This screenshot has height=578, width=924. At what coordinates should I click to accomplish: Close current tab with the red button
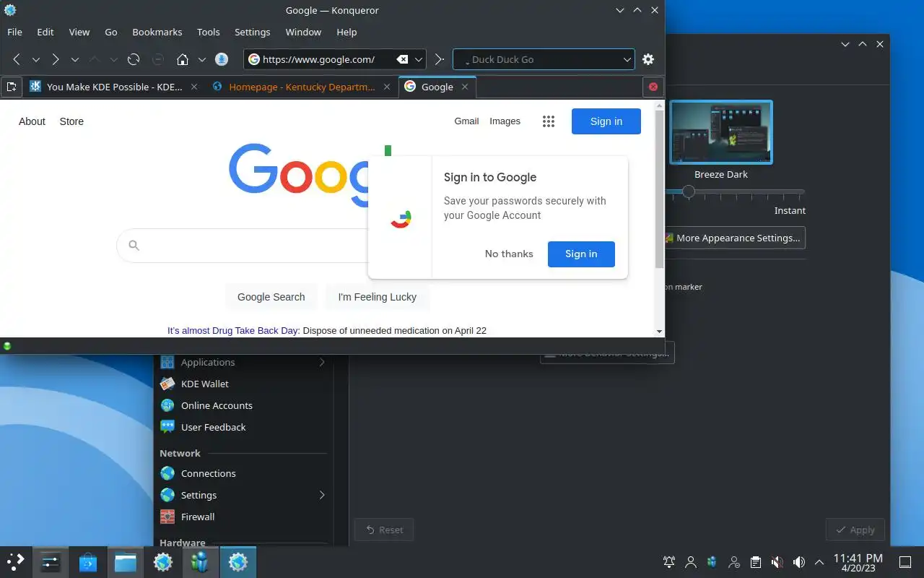click(x=653, y=87)
